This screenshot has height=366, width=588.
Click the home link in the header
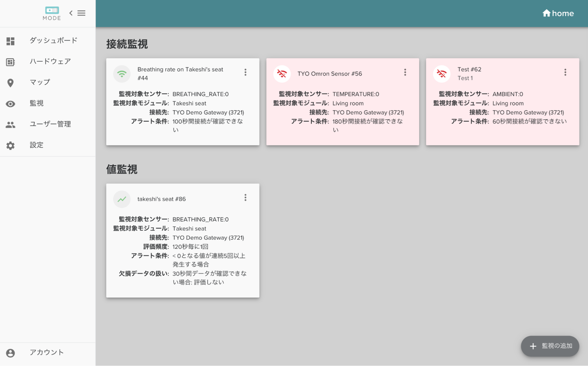(x=558, y=14)
